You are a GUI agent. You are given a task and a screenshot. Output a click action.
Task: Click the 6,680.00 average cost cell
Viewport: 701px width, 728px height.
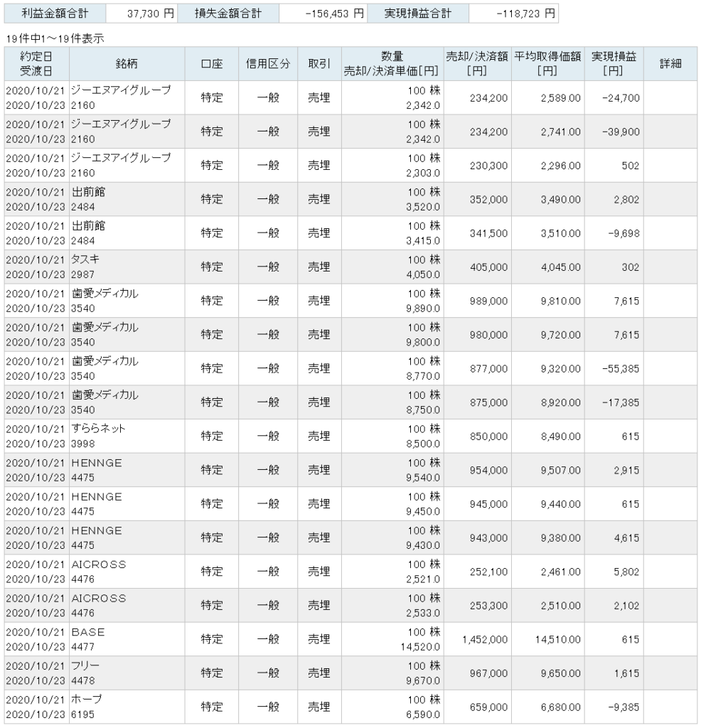548,707
